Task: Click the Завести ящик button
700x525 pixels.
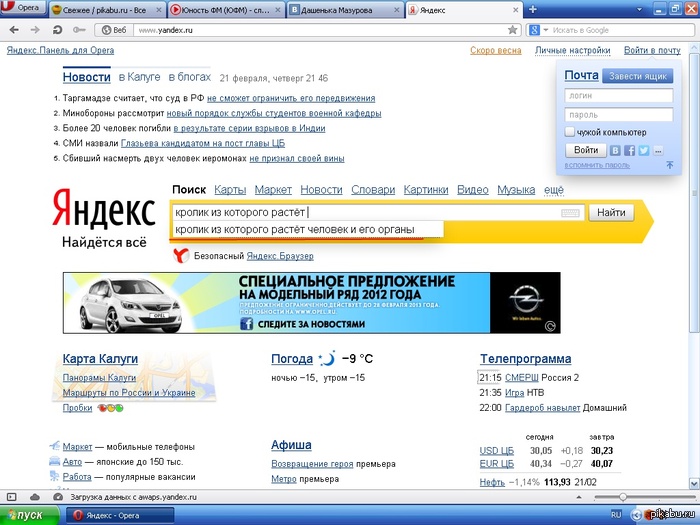Action: 638,76
